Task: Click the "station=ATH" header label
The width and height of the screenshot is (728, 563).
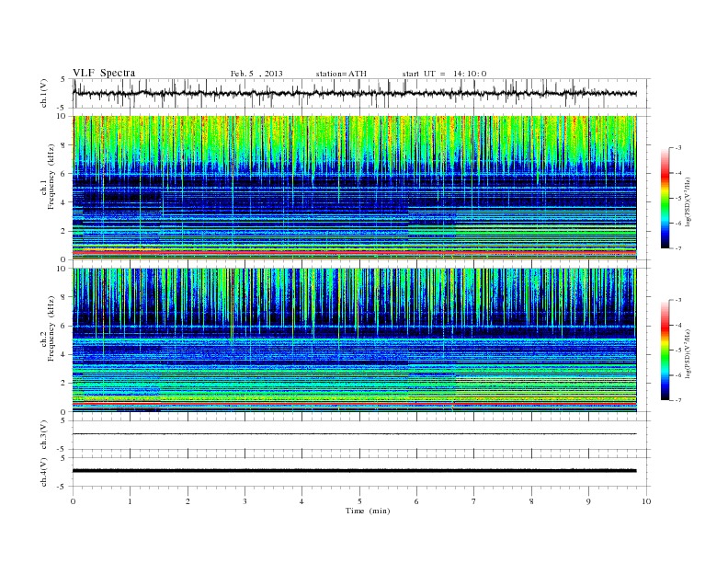Action: click(x=341, y=74)
